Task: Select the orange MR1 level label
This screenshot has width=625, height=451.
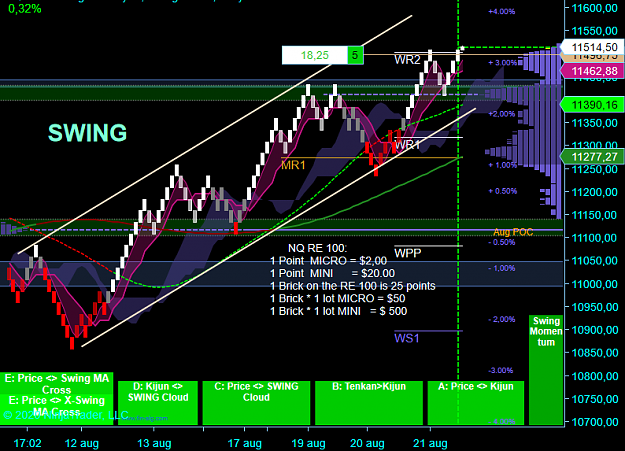Action: [293, 165]
